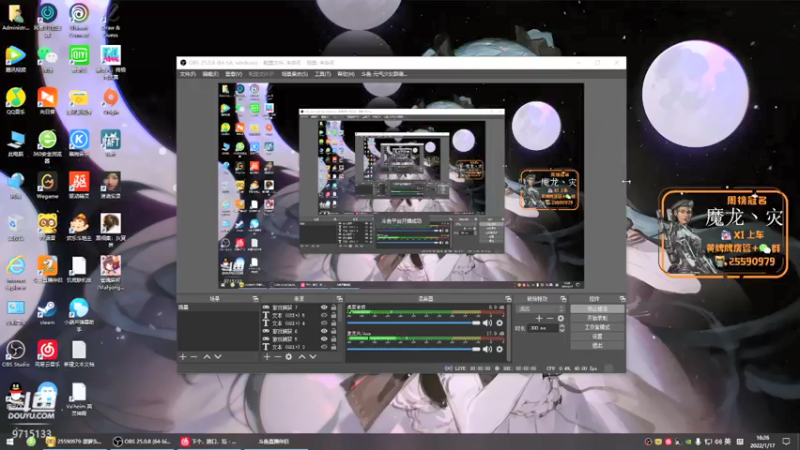This screenshot has height=450, width=800.
Task: Click the transition duration 300 ms field
Action: click(x=543, y=328)
